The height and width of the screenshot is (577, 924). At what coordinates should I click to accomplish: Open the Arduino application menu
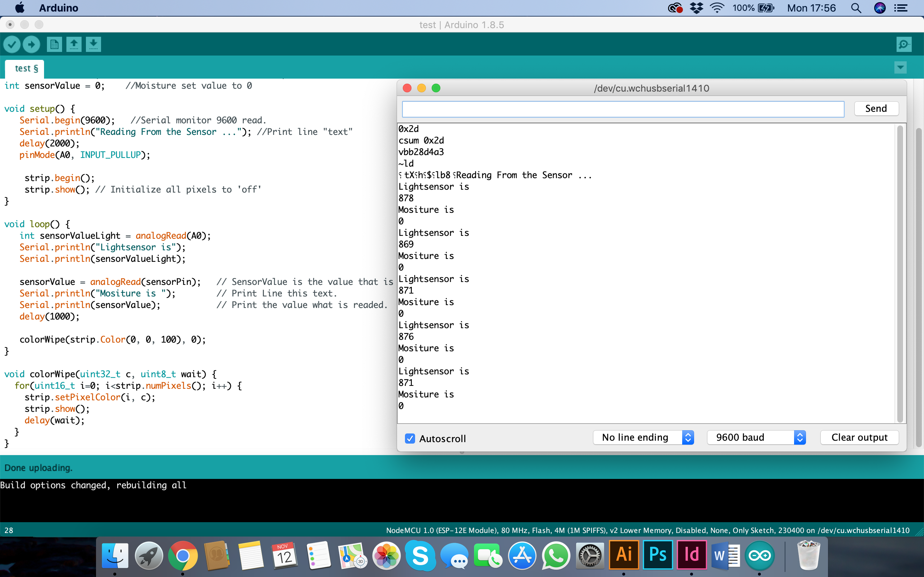pos(58,8)
